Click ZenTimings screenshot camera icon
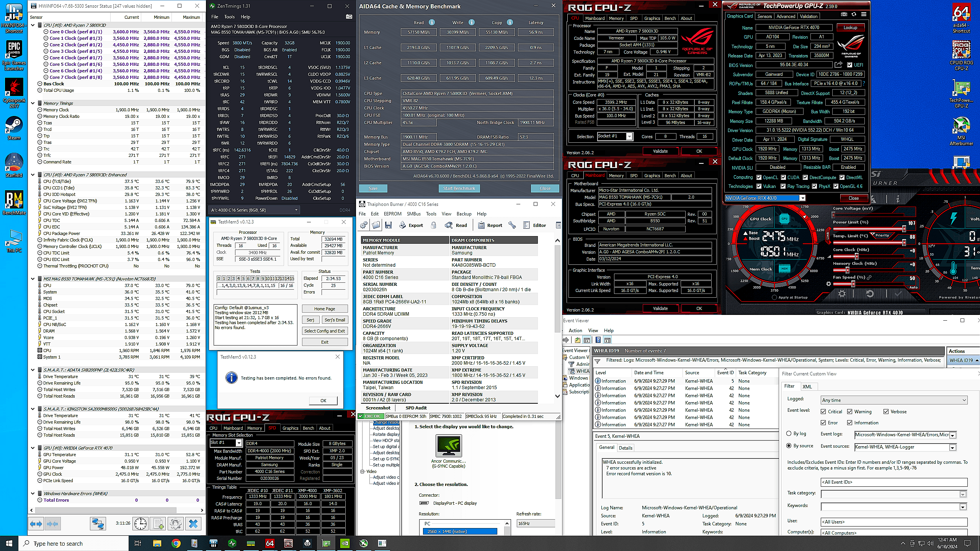Image resolution: width=980 pixels, height=551 pixels. click(349, 17)
